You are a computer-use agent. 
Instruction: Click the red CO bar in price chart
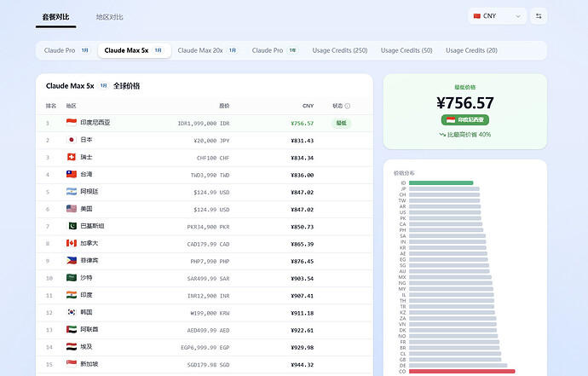462,371
